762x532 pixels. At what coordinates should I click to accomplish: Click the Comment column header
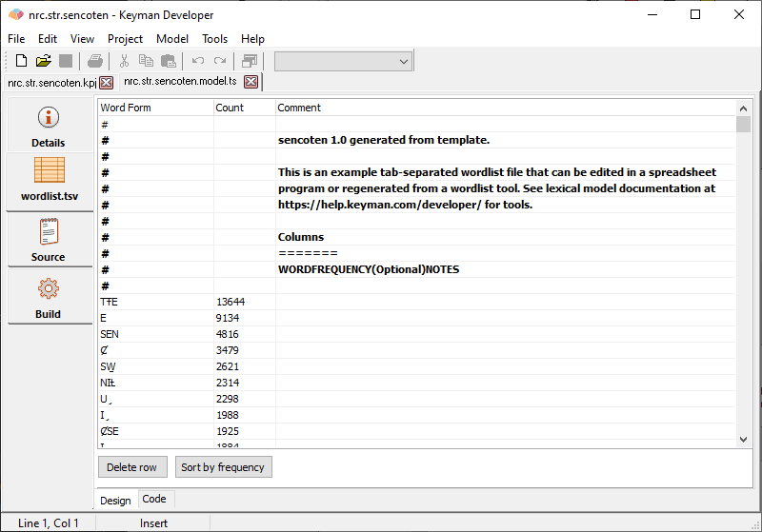click(506, 108)
